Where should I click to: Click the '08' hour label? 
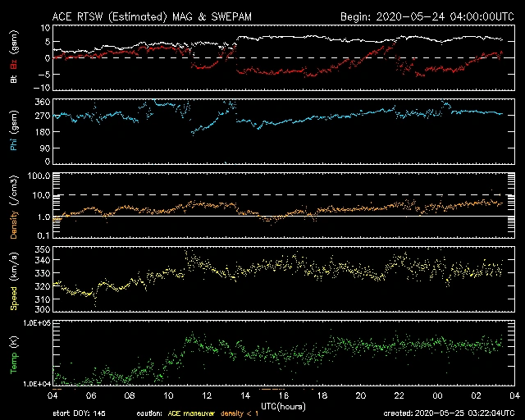pos(130,396)
